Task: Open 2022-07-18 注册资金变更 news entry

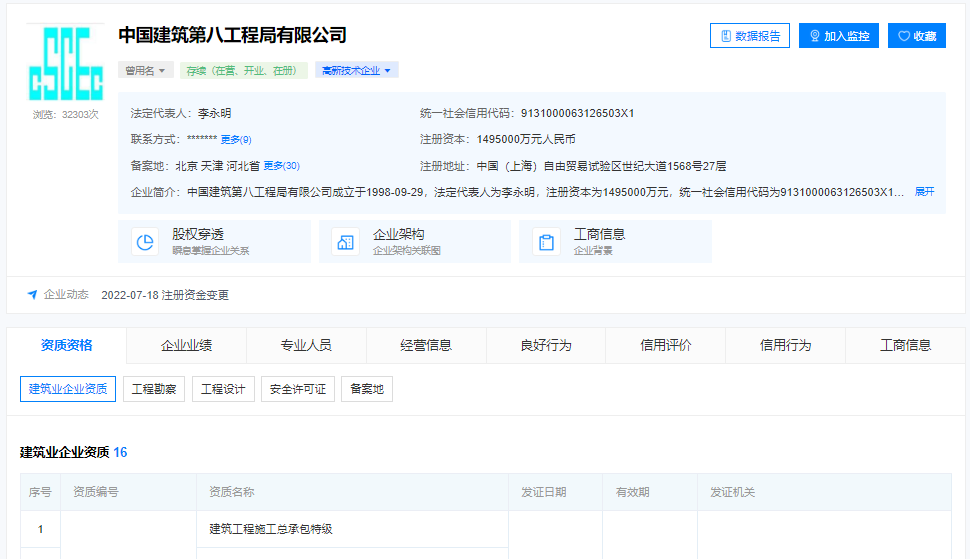Action: [x=165, y=295]
